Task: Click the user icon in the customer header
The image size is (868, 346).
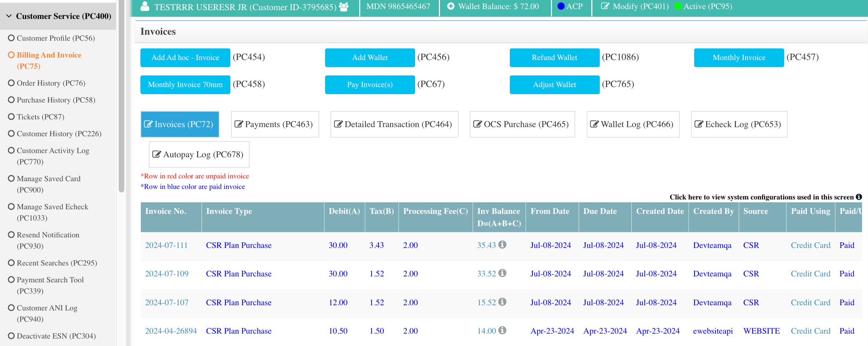Action: coord(144,6)
